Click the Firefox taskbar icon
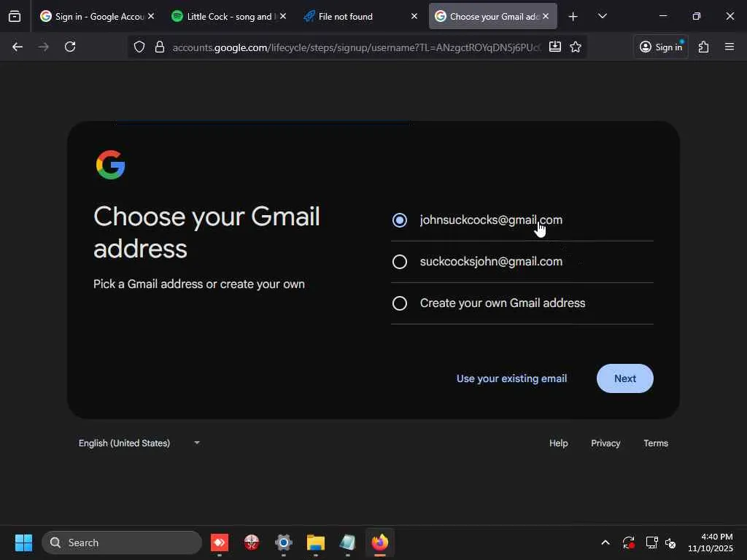 point(379,542)
